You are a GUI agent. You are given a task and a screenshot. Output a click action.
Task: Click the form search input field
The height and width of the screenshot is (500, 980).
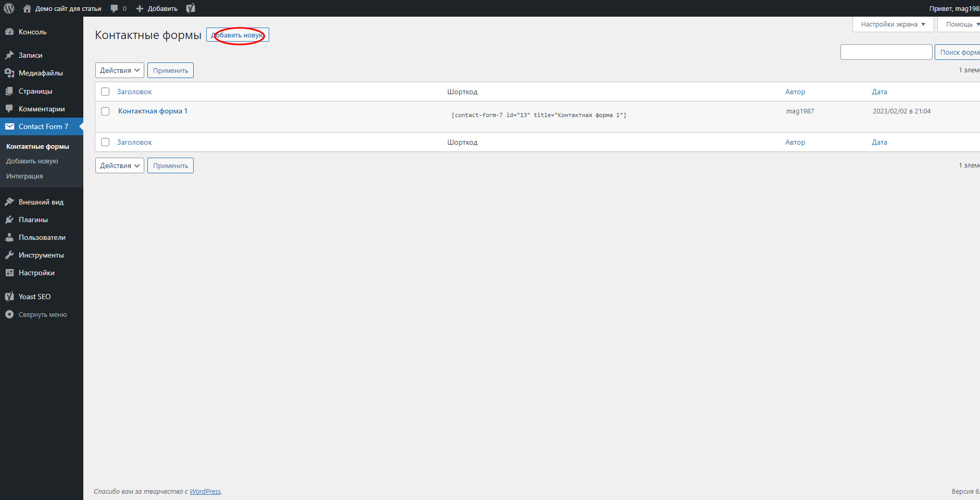point(886,52)
